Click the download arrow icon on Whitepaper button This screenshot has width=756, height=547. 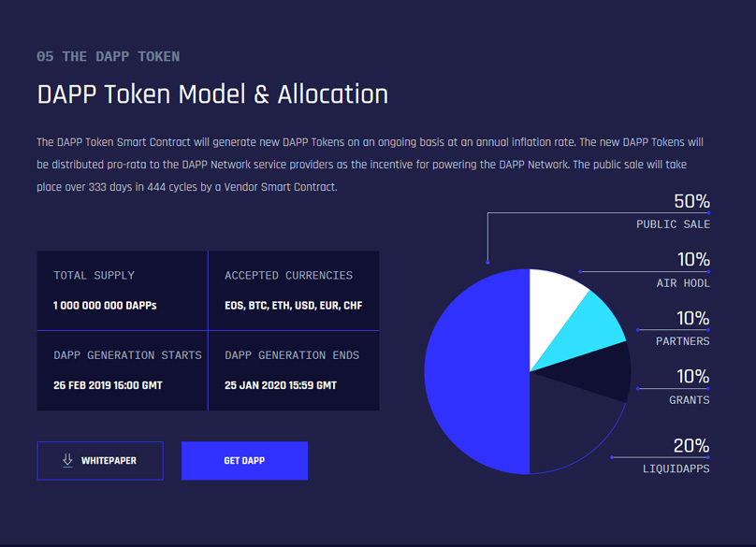click(66, 460)
